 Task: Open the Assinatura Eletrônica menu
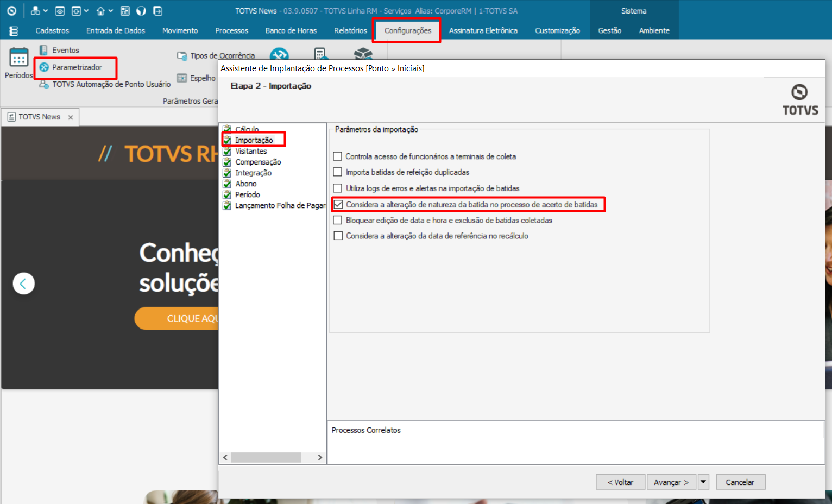coord(483,31)
